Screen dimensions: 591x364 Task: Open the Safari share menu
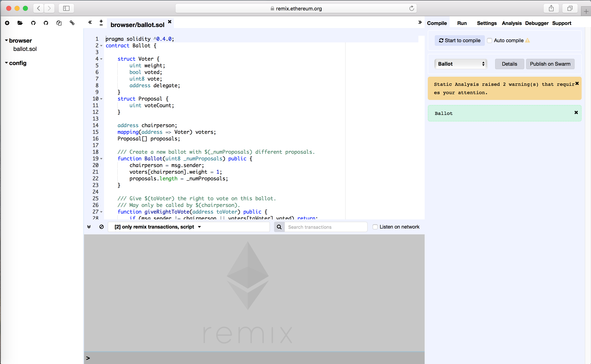(551, 9)
